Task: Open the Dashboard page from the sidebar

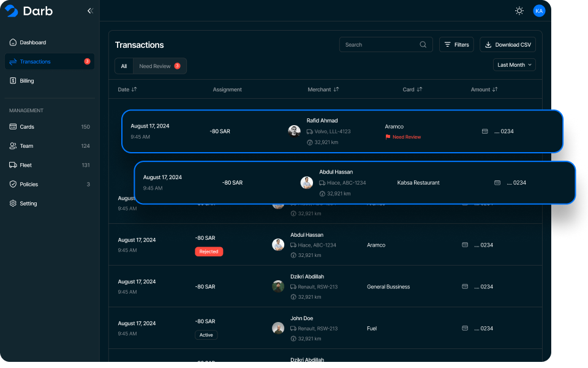Action: coord(32,42)
